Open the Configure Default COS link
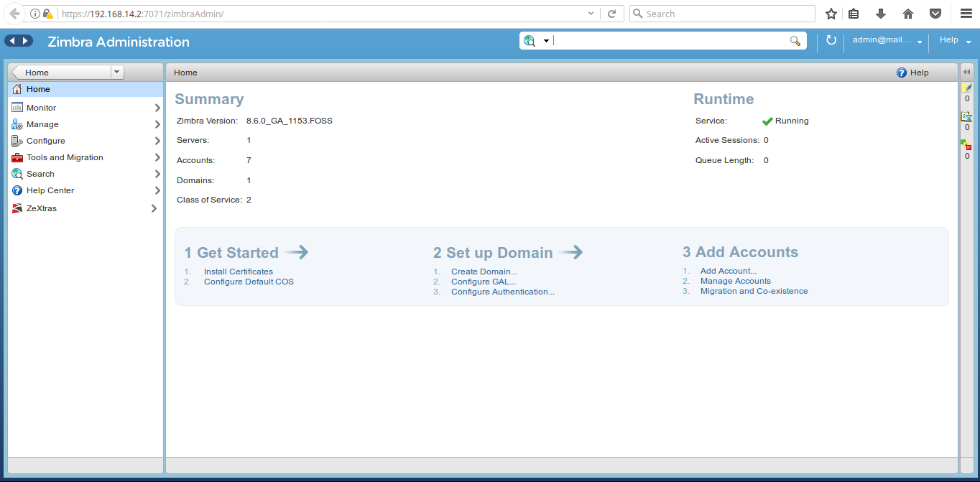 (x=249, y=282)
